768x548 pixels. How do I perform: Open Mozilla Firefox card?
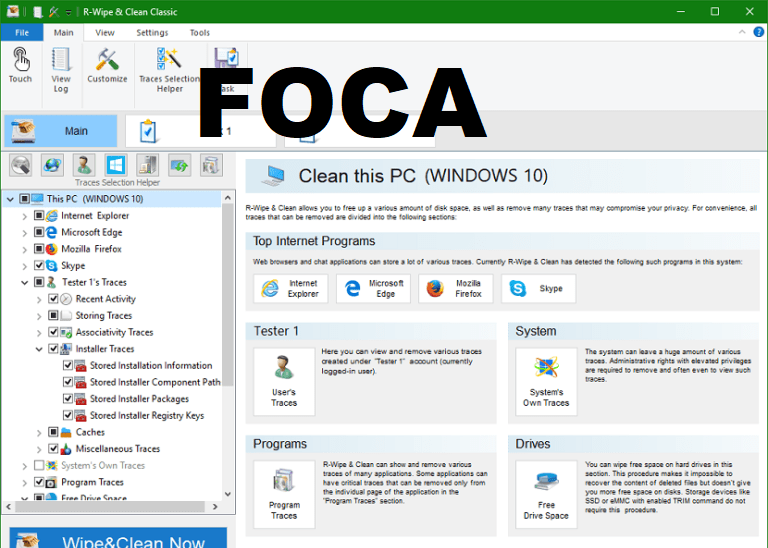(456, 288)
